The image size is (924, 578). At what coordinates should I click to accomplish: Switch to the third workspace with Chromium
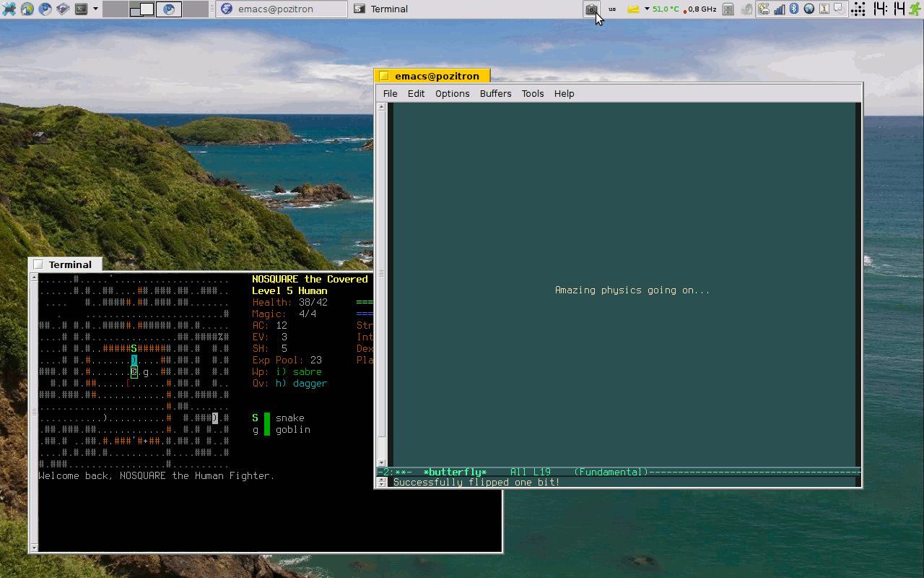pyautogui.click(x=169, y=9)
